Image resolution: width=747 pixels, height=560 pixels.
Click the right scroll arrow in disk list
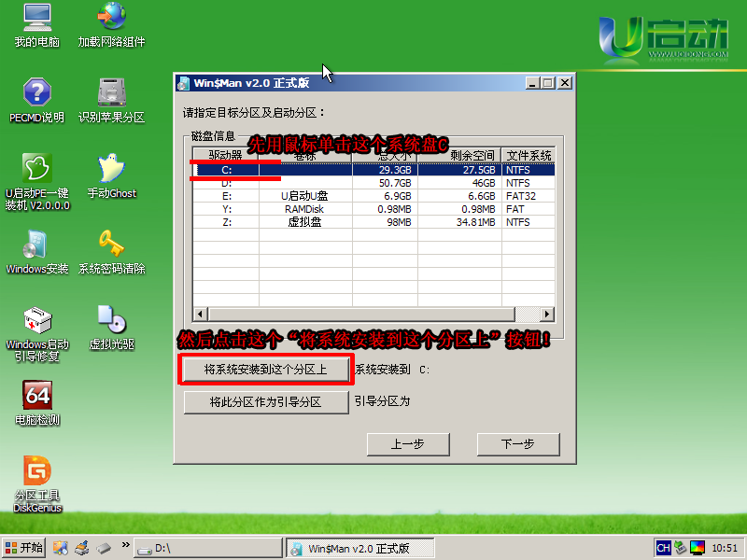point(547,315)
